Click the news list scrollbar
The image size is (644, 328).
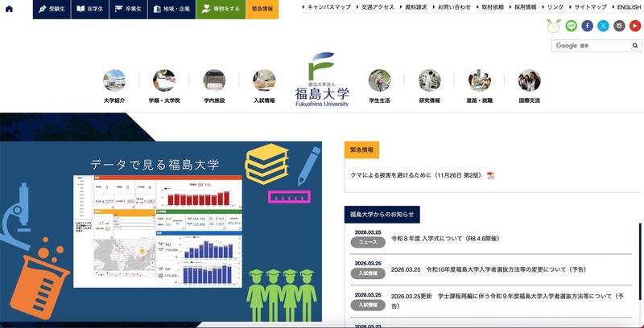coord(640,262)
